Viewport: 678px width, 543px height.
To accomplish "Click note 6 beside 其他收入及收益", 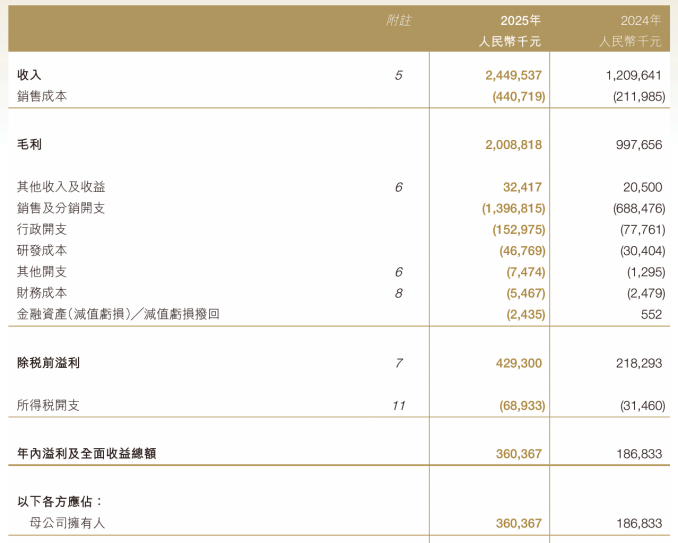I will [398, 187].
